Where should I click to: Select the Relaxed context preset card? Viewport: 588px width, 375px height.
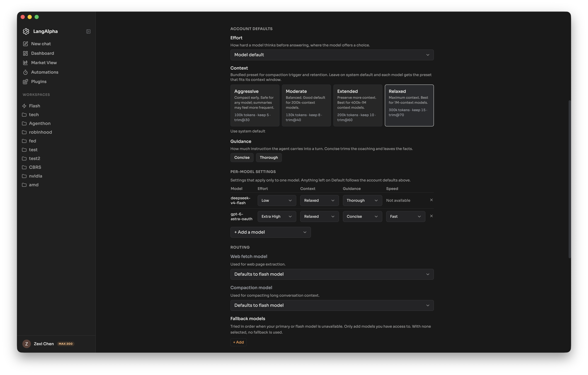409,105
